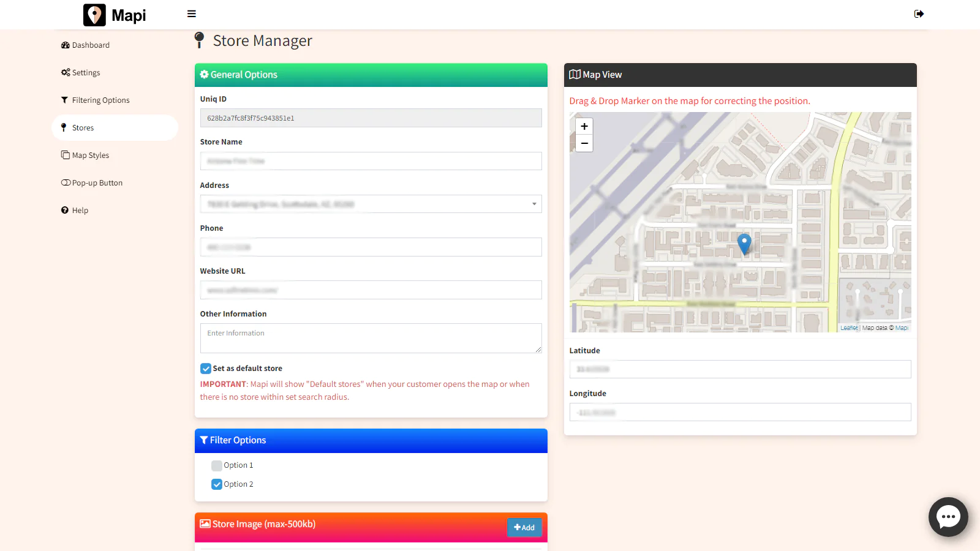The height and width of the screenshot is (551, 980).
Task: Focus the Phone input field
Action: pyautogui.click(x=371, y=247)
